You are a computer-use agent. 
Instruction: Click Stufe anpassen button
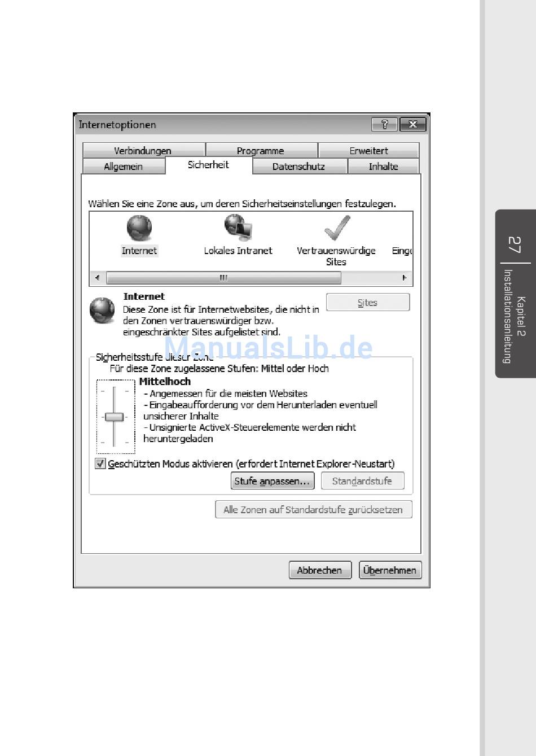273,481
